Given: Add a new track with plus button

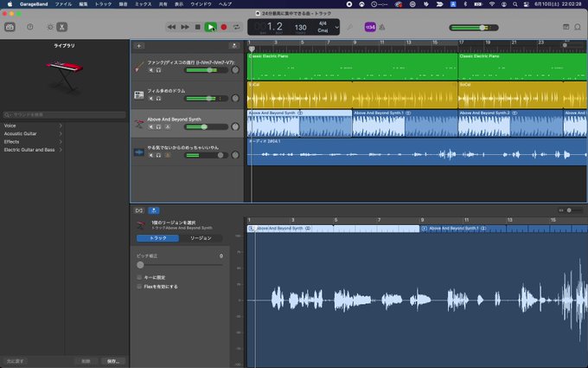Looking at the screenshot, I should [x=138, y=46].
